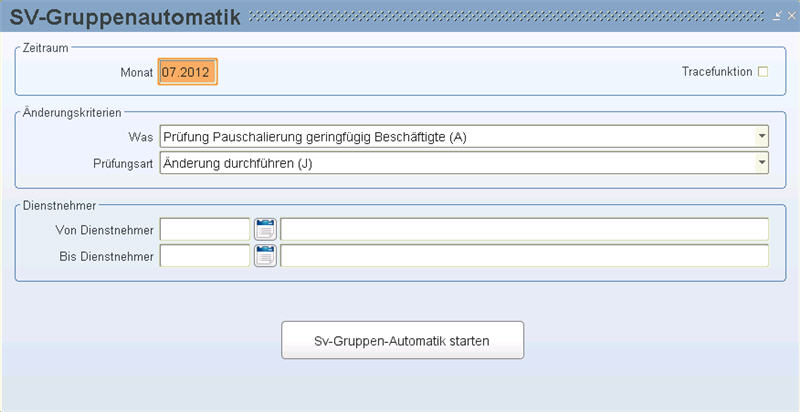Click the Tracefunktion label text
Screen dimensions: 800x412
click(x=717, y=72)
